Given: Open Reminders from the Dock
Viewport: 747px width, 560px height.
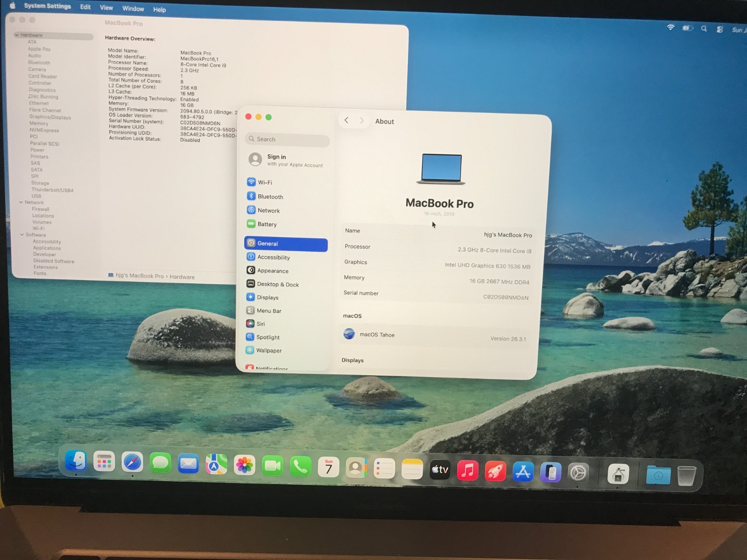Looking at the screenshot, I should coord(384,469).
